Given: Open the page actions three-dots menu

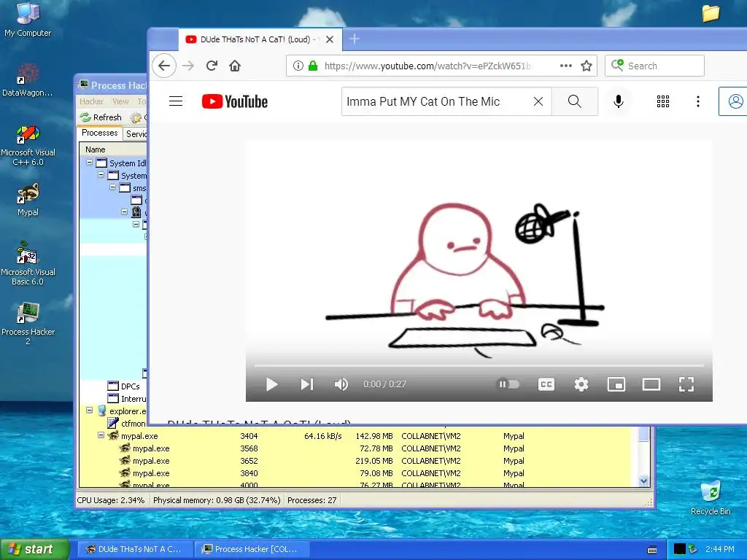Looking at the screenshot, I should pyautogui.click(x=565, y=66).
